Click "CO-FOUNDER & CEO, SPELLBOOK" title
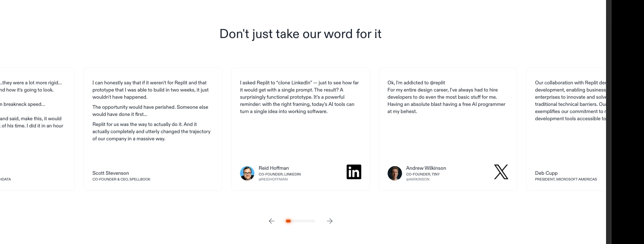The width and height of the screenshot is (644, 244). tap(121, 179)
